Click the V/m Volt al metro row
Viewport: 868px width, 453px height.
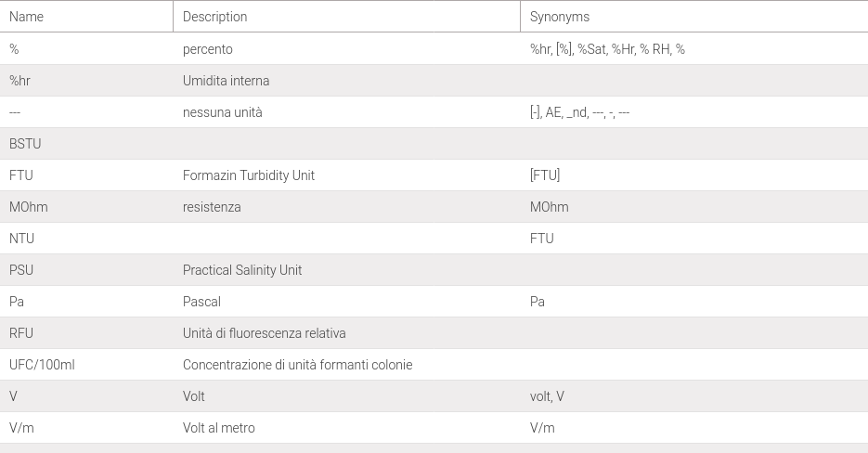(x=434, y=428)
